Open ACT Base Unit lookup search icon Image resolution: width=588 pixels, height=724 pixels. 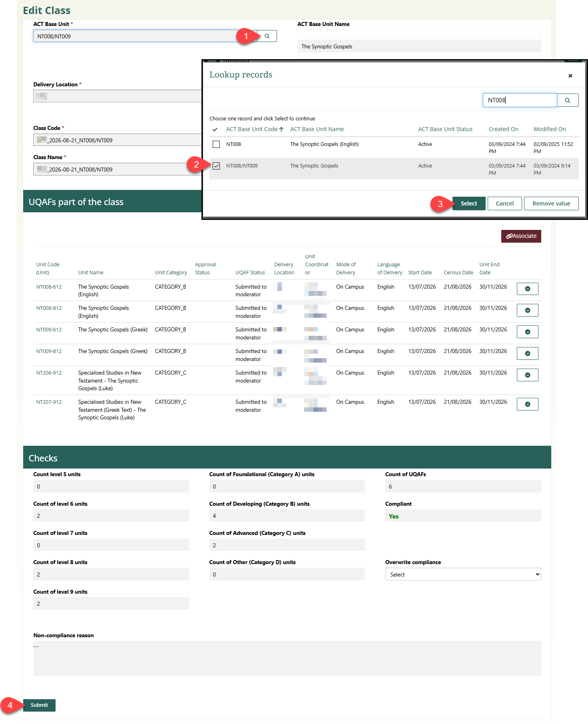(267, 36)
